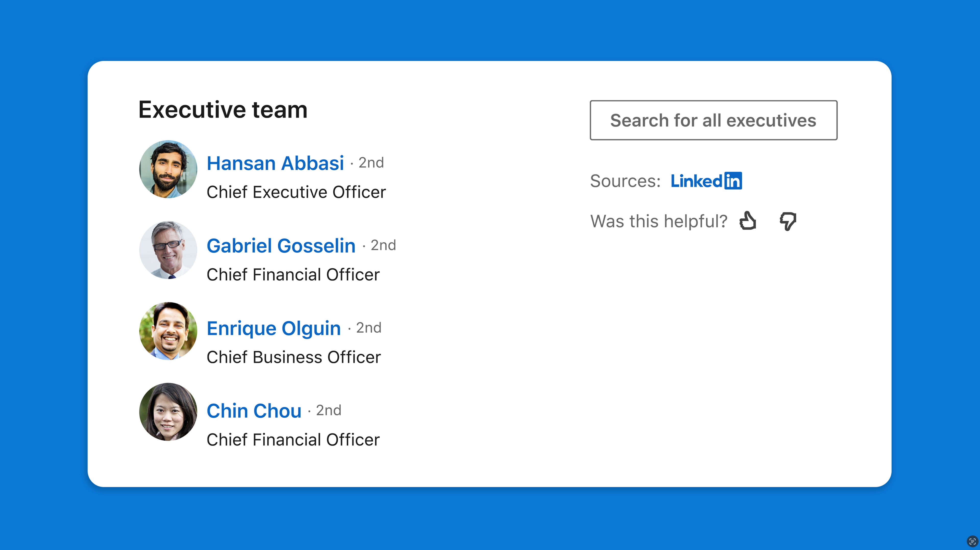
Task: Open Enrique Olguin's profile link
Action: point(274,328)
